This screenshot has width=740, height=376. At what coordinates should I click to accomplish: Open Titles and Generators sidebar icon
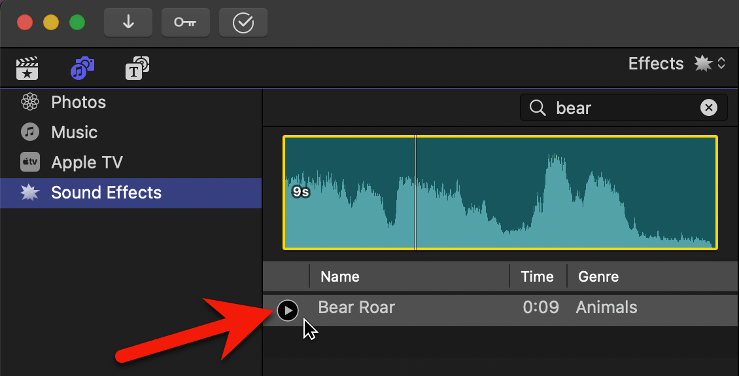click(x=137, y=68)
